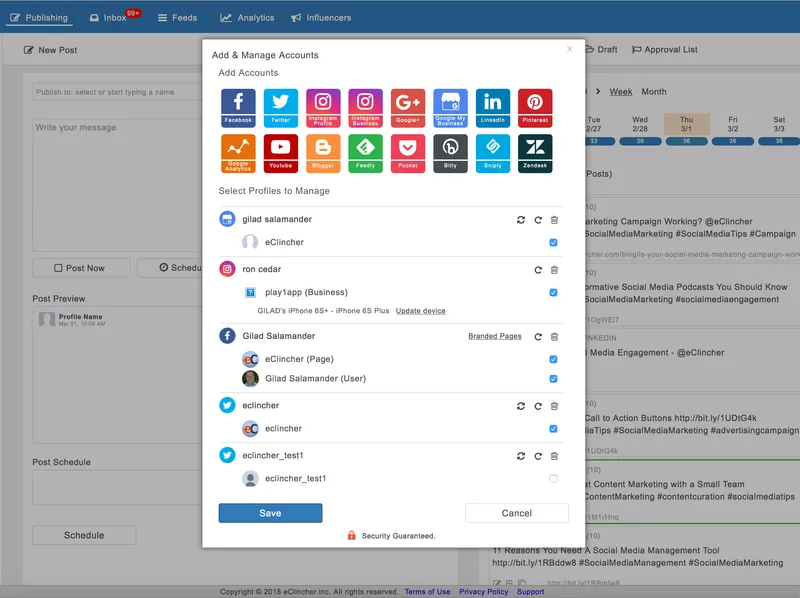Open the Update device link
The image size is (800, 598).
420,311
